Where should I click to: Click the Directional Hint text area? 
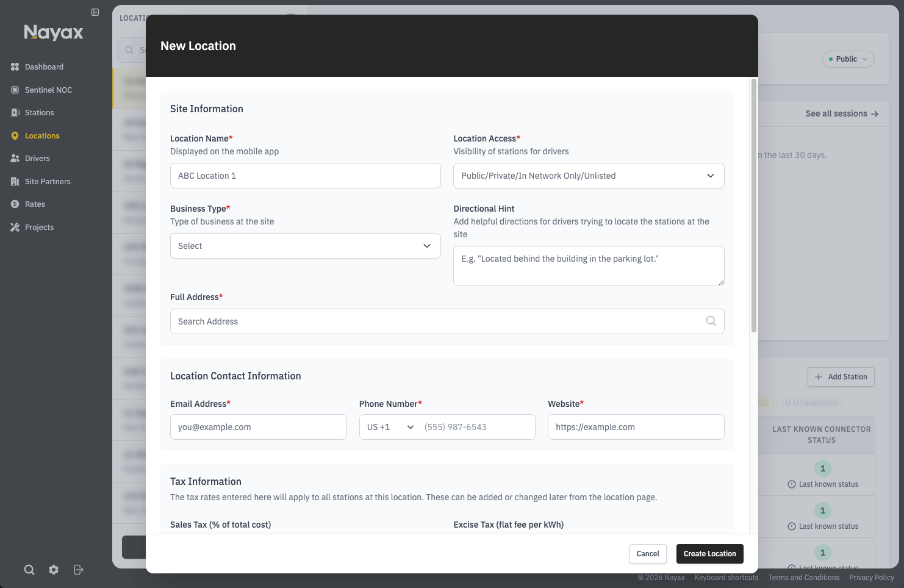pyautogui.click(x=589, y=266)
